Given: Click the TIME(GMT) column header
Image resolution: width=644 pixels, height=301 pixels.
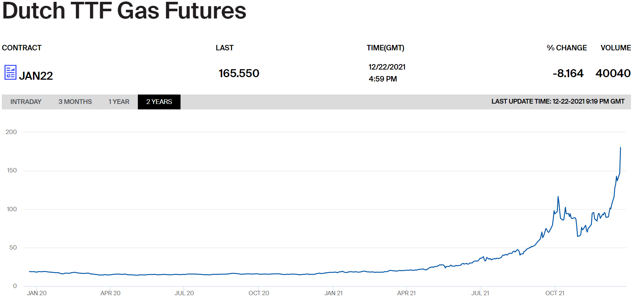Looking at the screenshot, I should click(385, 48).
